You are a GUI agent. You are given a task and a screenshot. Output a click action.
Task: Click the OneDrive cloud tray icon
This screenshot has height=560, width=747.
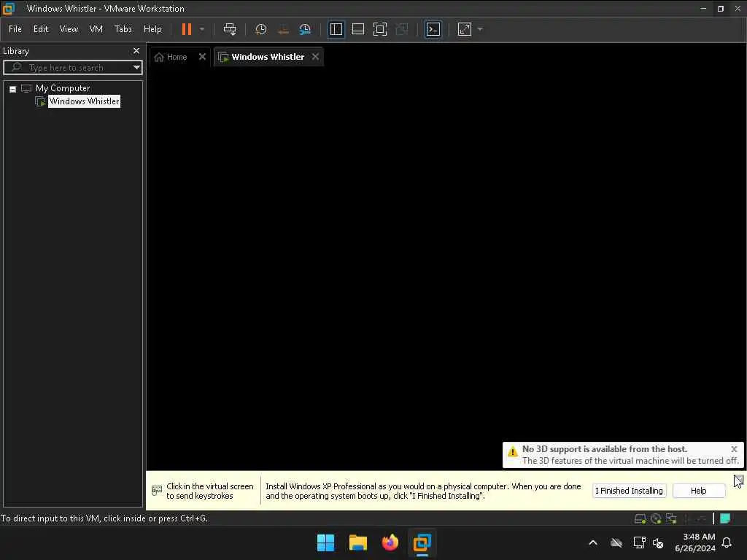click(616, 542)
